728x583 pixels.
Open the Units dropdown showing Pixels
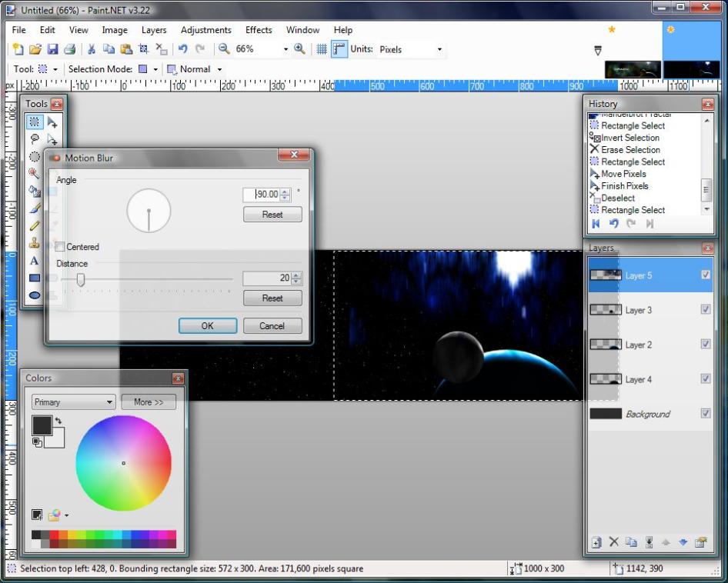point(412,49)
